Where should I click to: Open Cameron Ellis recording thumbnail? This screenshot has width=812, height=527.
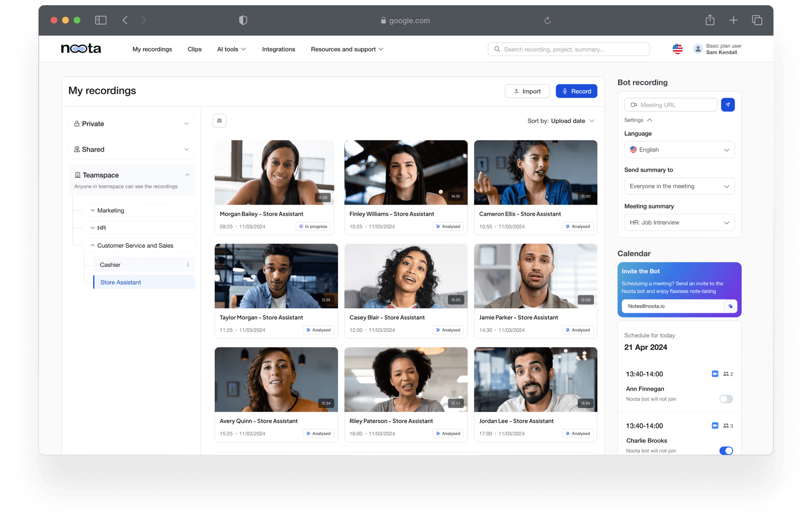pyautogui.click(x=536, y=172)
